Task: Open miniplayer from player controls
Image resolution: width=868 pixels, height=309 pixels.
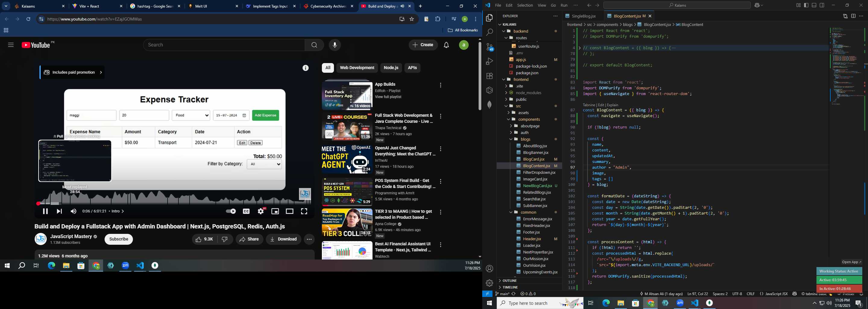Action: click(275, 211)
